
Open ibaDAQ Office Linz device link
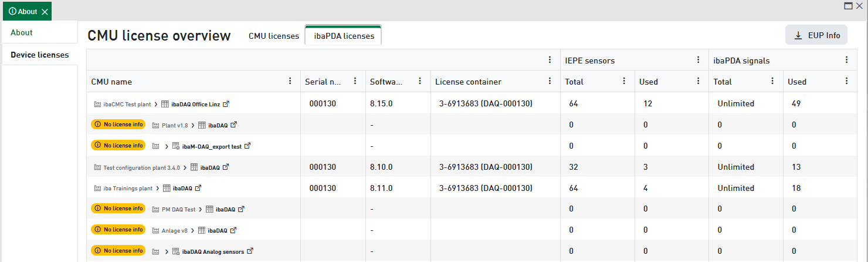196,104
